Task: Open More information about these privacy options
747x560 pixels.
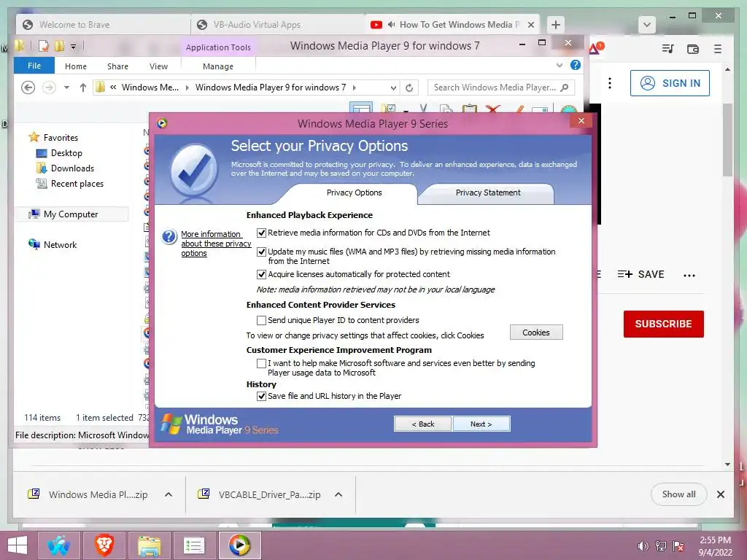Action: pos(216,244)
